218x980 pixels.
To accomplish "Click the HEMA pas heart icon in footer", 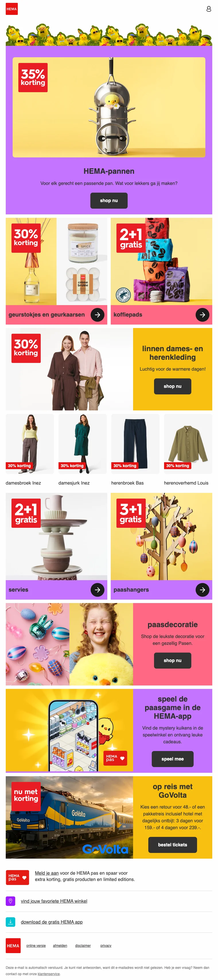I will (x=17, y=878).
